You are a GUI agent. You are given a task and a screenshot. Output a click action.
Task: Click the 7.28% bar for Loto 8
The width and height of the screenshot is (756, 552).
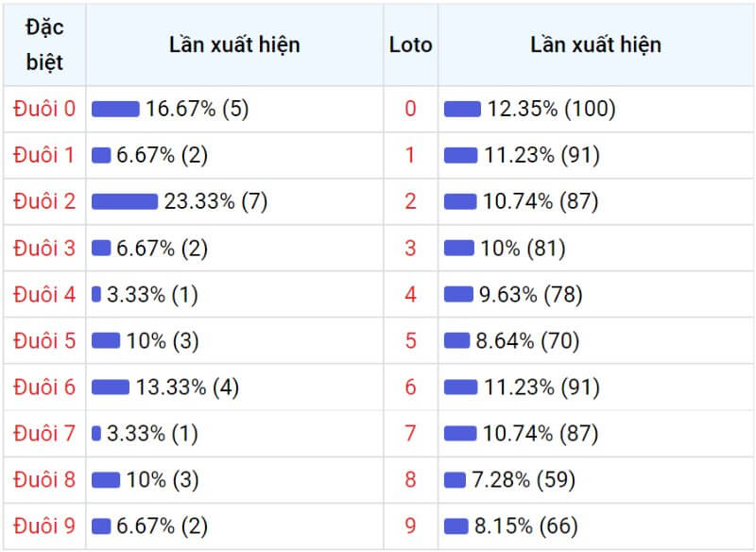(455, 479)
